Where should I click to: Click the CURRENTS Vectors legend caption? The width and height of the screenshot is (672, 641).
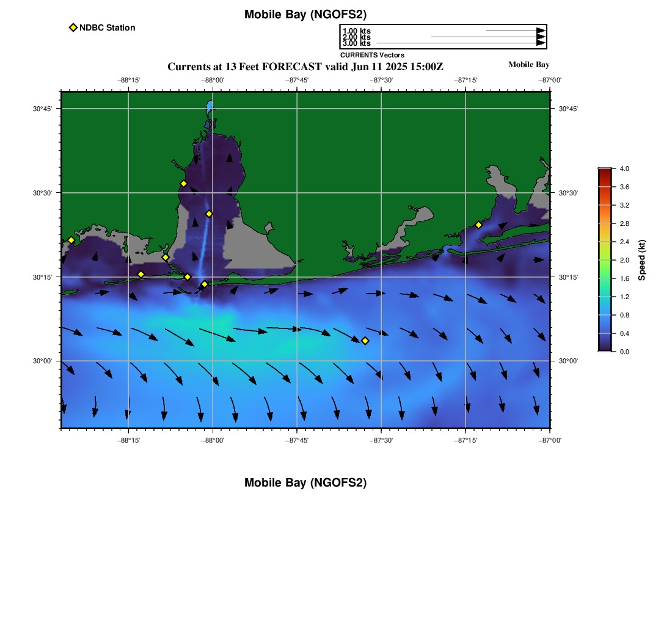[x=372, y=55]
